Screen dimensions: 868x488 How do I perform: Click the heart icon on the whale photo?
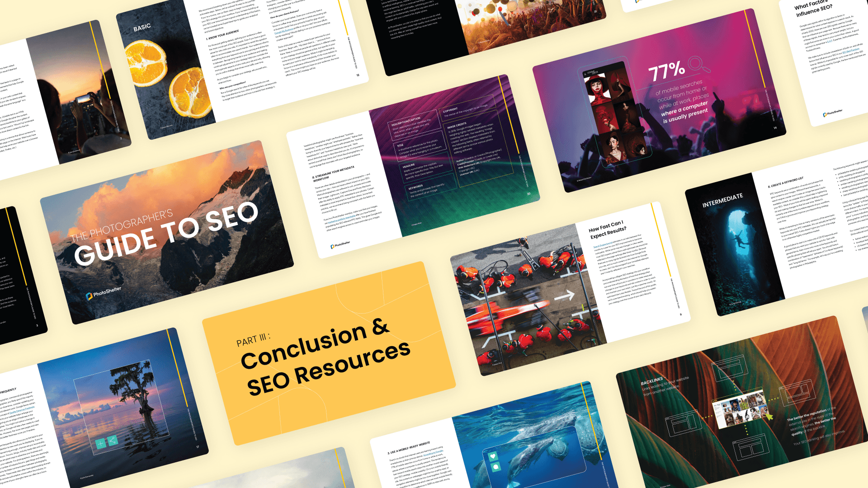click(493, 457)
